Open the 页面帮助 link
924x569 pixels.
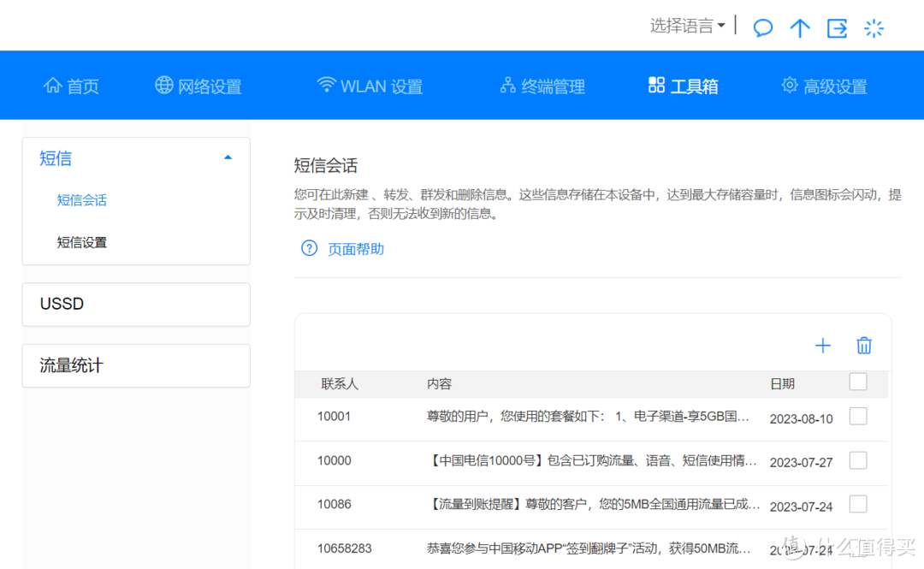tap(355, 249)
